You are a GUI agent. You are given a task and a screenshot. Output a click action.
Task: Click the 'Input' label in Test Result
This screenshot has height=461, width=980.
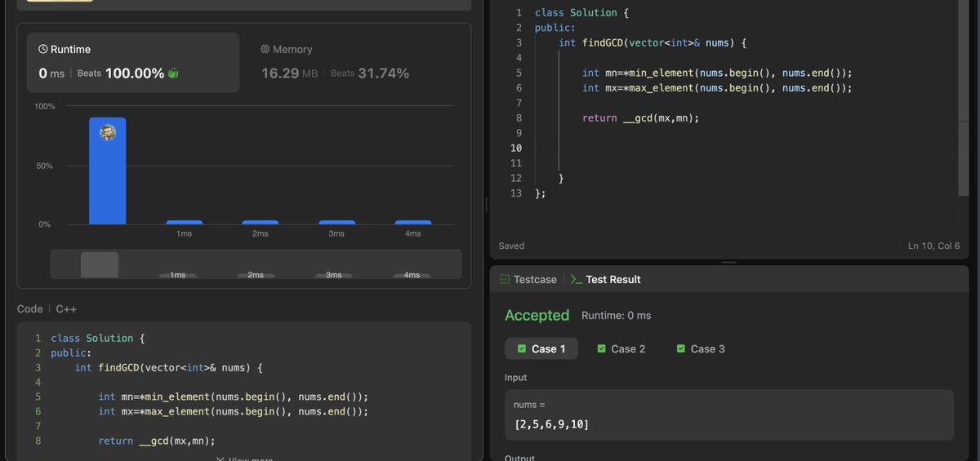516,378
